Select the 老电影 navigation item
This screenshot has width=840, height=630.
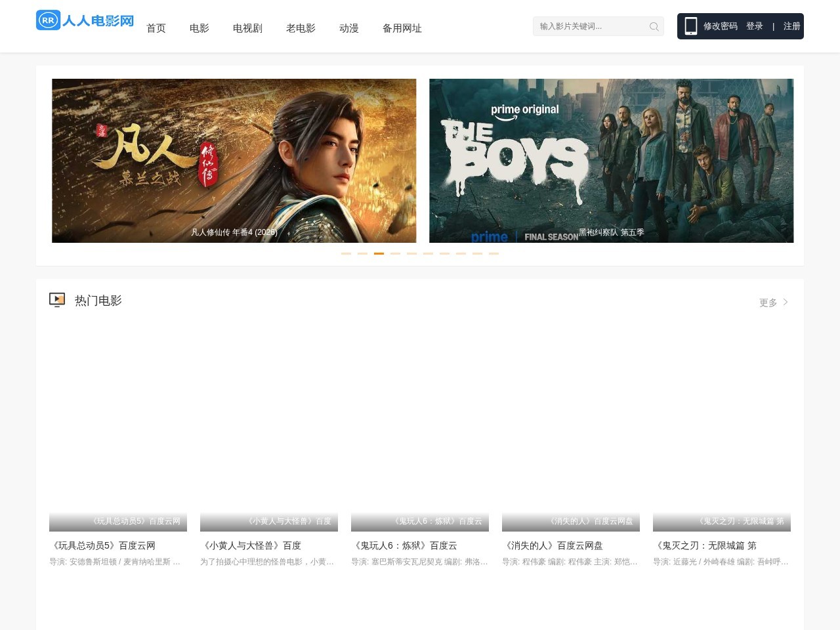click(301, 28)
